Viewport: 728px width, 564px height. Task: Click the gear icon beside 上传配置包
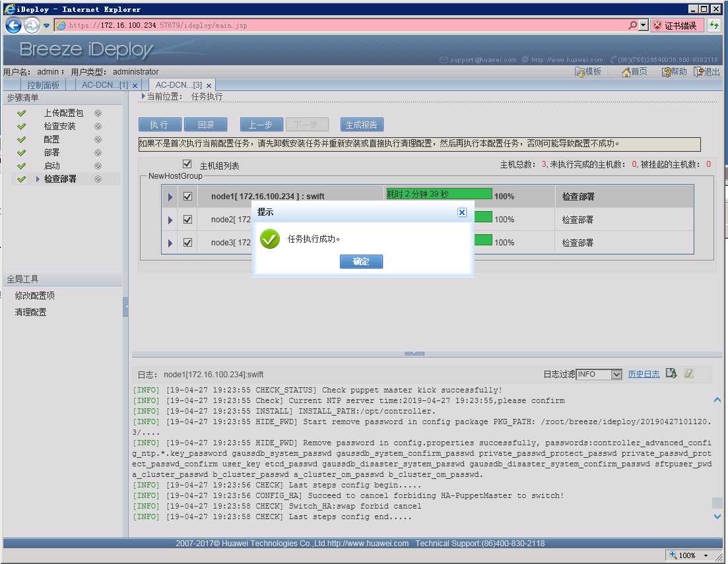pos(98,113)
